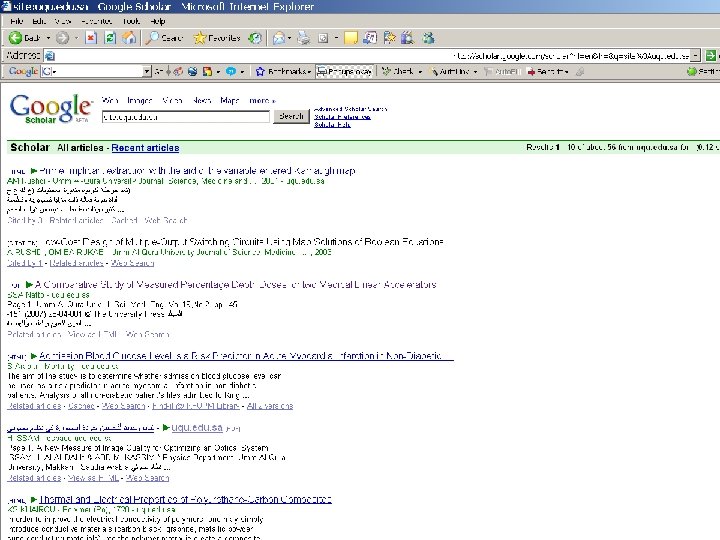Open Scholar Preferences link

click(342, 117)
